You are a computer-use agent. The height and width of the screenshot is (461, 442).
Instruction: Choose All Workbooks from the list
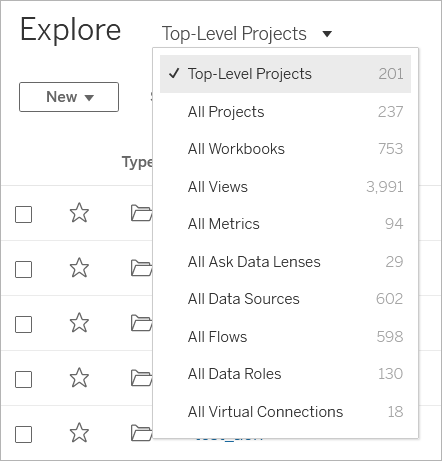pos(285,149)
